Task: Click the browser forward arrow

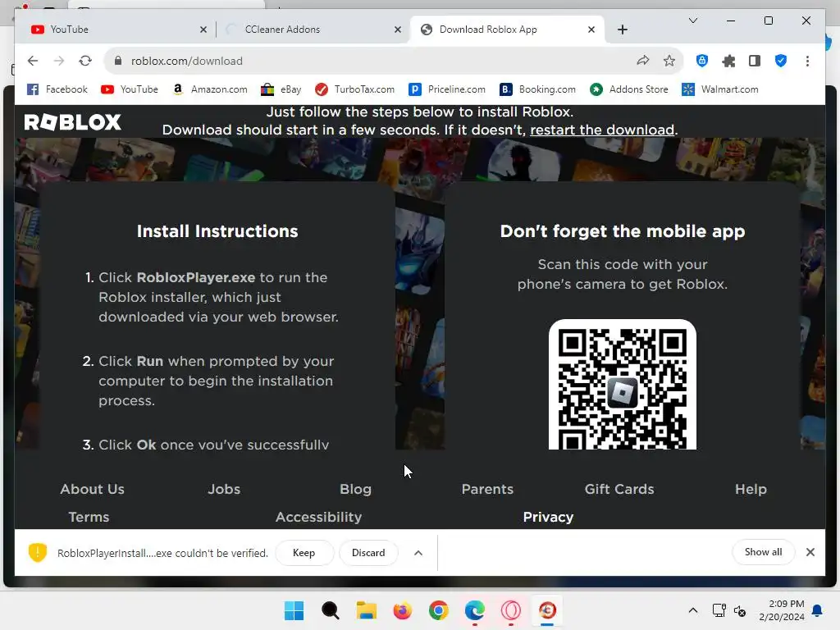Action: click(x=59, y=61)
